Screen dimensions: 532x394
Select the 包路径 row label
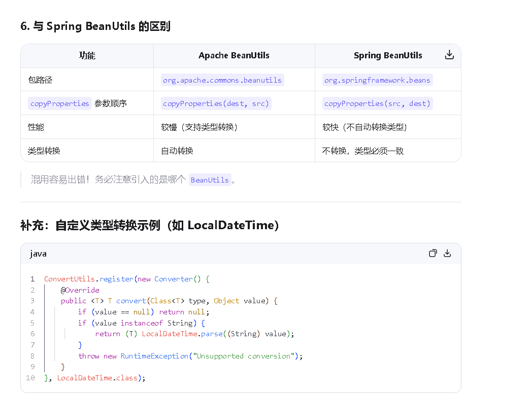[x=40, y=80]
